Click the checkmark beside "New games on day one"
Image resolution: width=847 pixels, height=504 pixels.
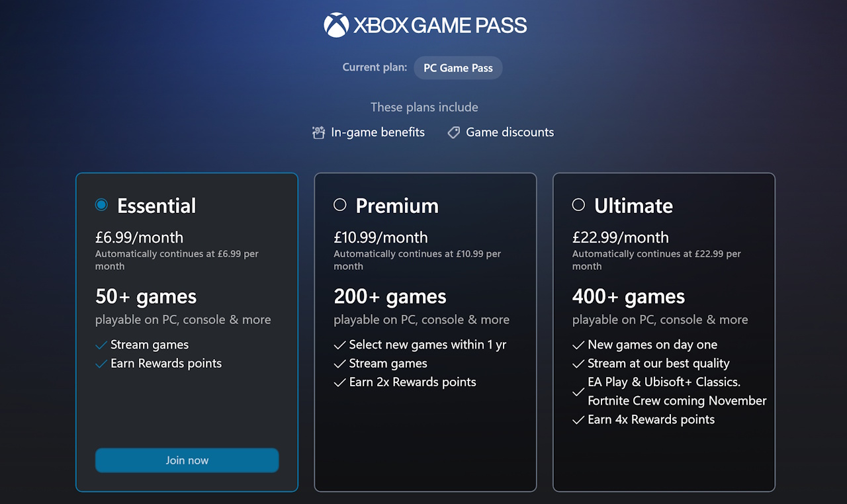[578, 345]
